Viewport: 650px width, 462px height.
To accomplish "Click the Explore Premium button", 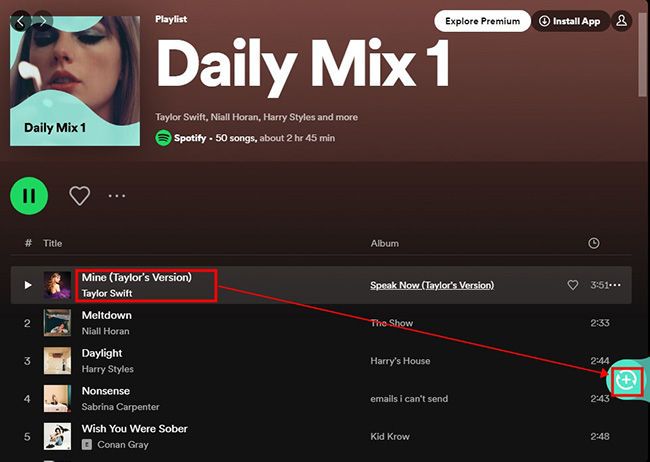I will click(x=482, y=21).
